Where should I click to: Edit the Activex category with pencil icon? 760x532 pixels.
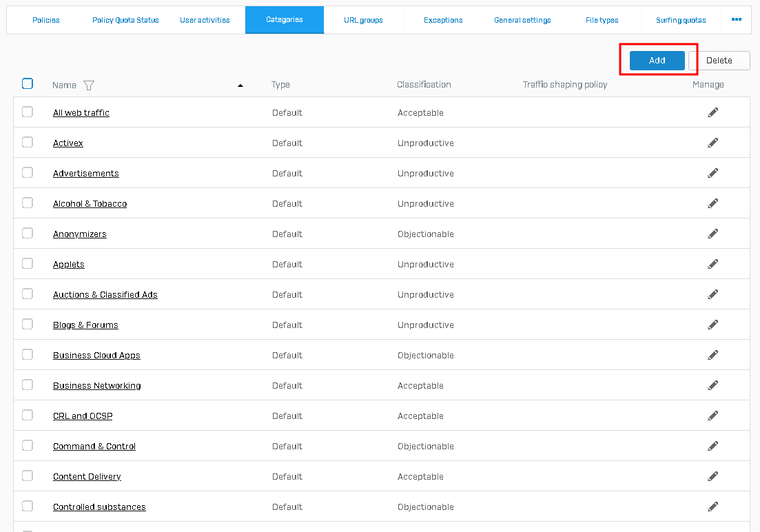[713, 143]
